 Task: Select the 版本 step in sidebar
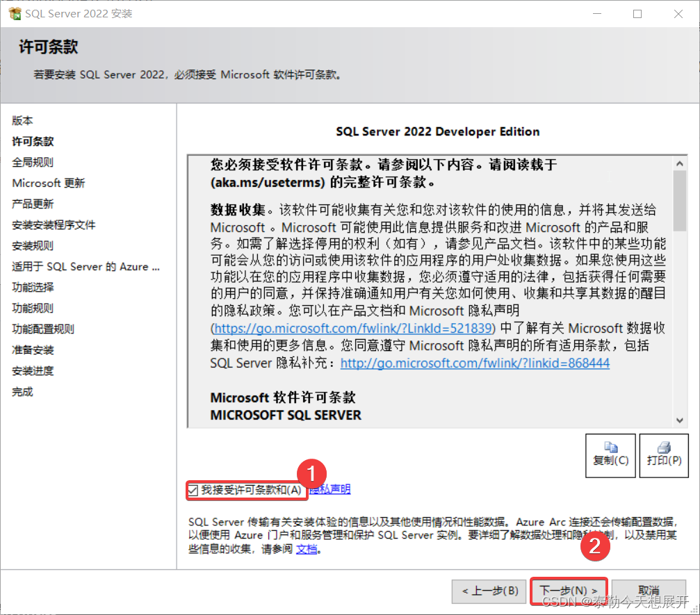point(22,120)
